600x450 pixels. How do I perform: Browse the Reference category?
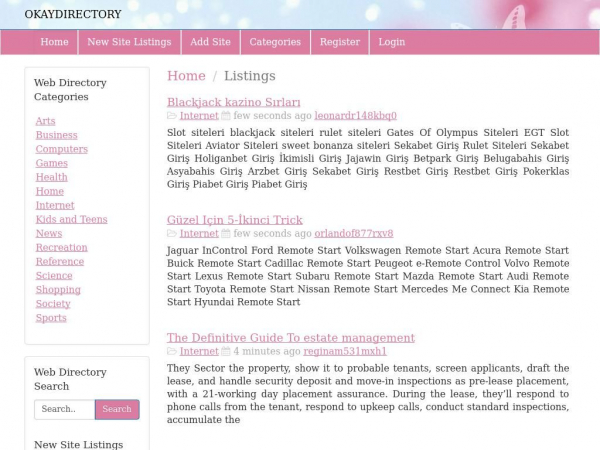(x=60, y=262)
